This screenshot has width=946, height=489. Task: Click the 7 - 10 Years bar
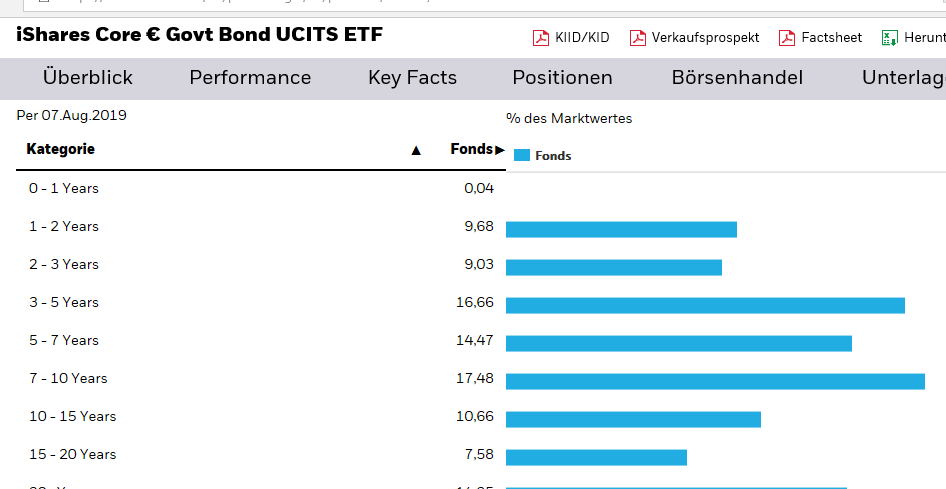tap(715, 381)
